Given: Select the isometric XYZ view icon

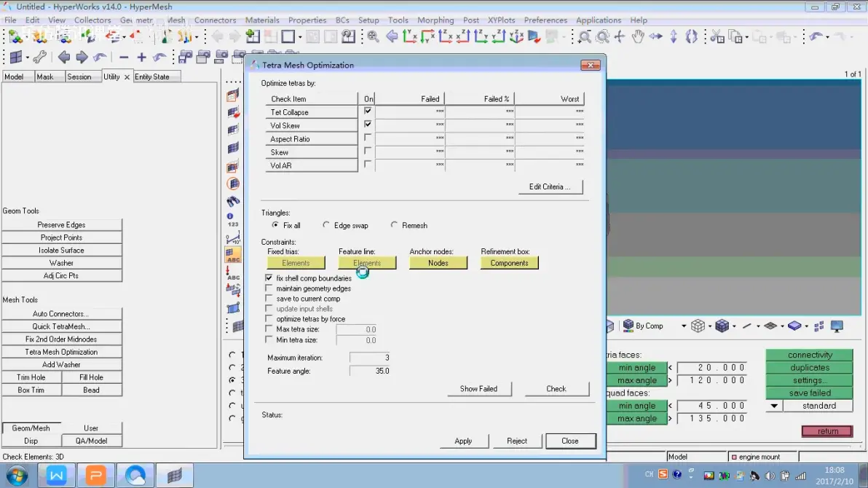Looking at the screenshot, I should click(516, 36).
